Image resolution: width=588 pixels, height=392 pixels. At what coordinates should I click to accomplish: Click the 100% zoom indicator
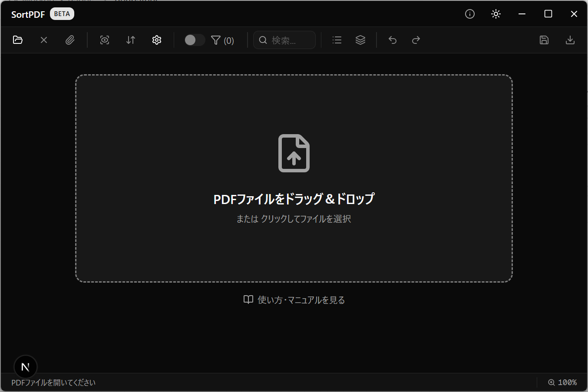(562, 382)
